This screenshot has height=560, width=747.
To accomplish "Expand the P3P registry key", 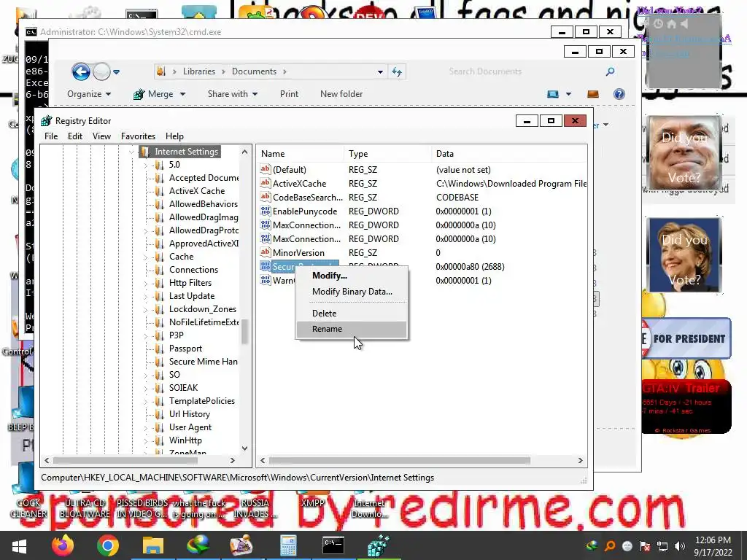I will (146, 335).
